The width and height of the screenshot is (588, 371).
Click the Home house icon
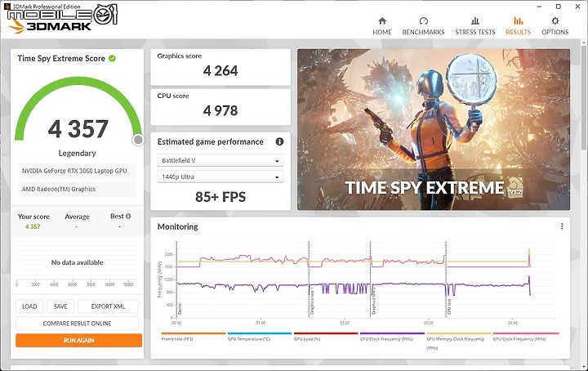pyautogui.click(x=382, y=20)
